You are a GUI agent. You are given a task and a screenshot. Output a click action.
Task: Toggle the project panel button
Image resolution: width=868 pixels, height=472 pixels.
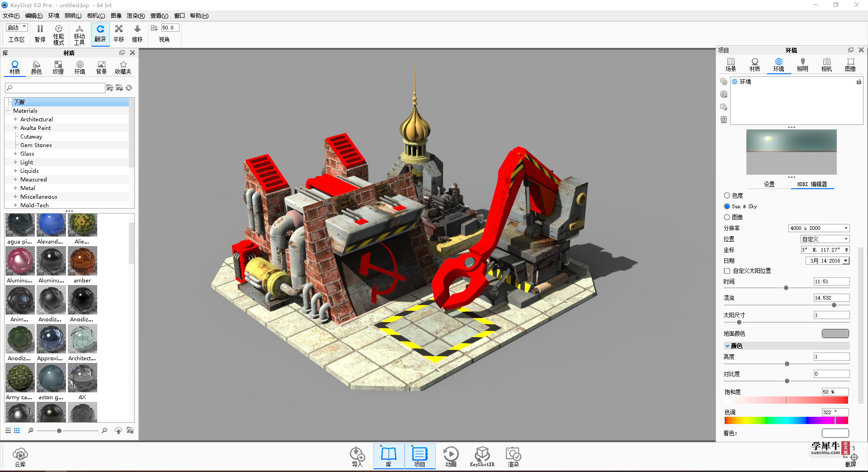click(420, 456)
